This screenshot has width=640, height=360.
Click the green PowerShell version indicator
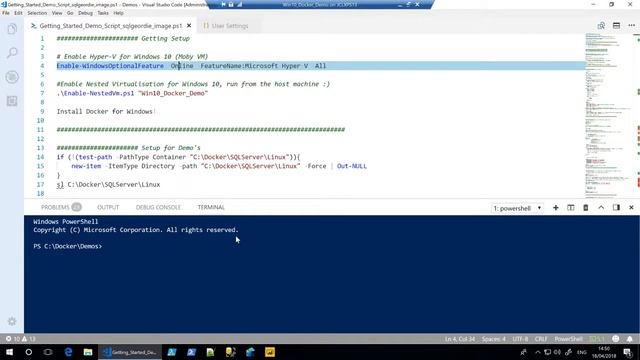[596, 339]
